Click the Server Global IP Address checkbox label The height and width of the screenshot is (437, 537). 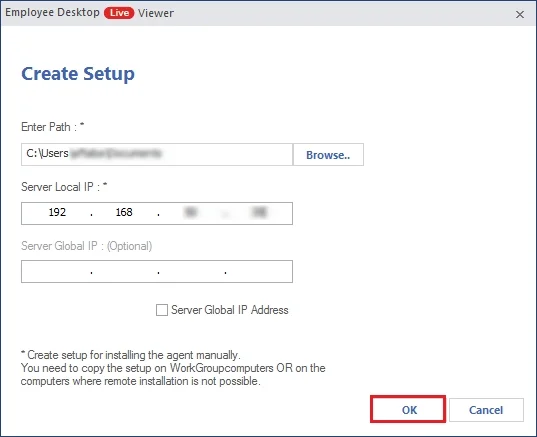click(230, 310)
